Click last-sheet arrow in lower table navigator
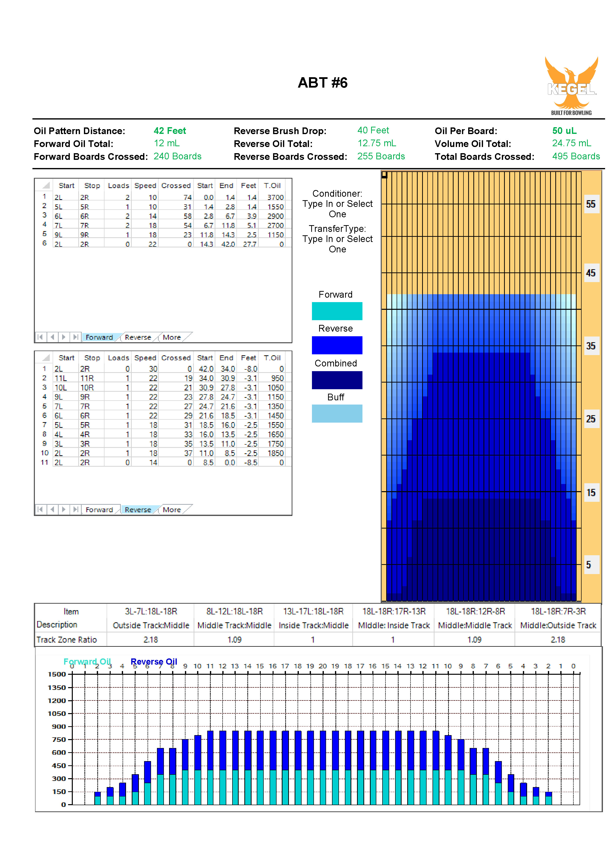614x868 pixels. pyautogui.click(x=76, y=509)
